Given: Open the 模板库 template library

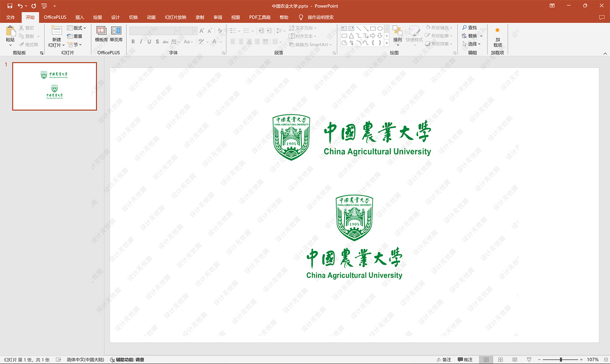Looking at the screenshot, I should [x=101, y=34].
